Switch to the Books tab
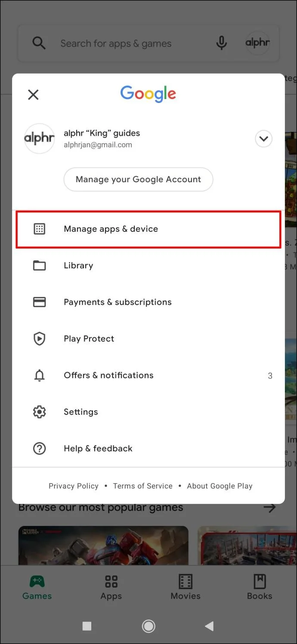 tap(260, 587)
